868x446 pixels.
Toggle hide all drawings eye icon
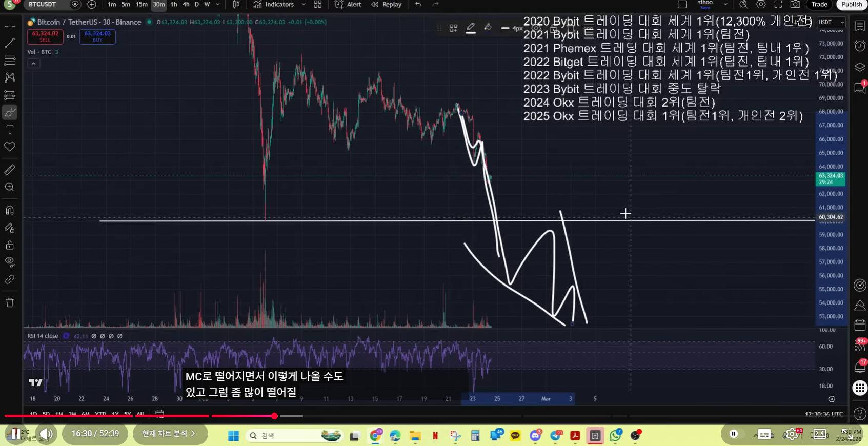(x=10, y=262)
